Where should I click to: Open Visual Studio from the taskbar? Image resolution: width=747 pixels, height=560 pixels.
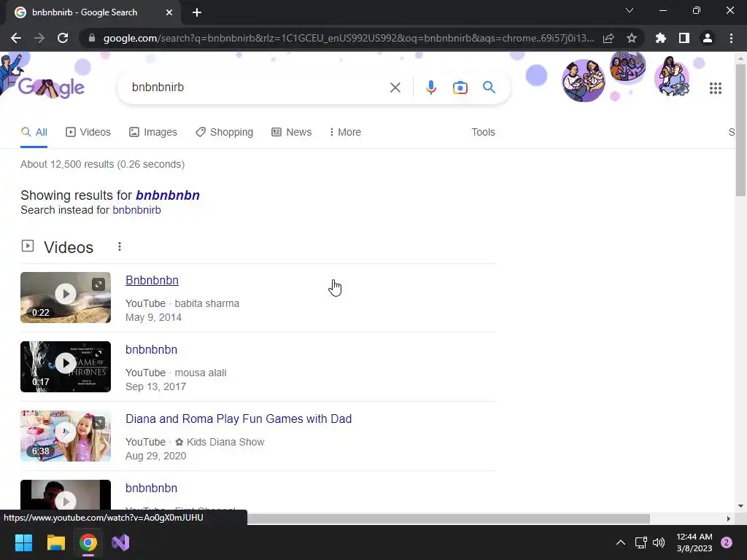coord(120,542)
